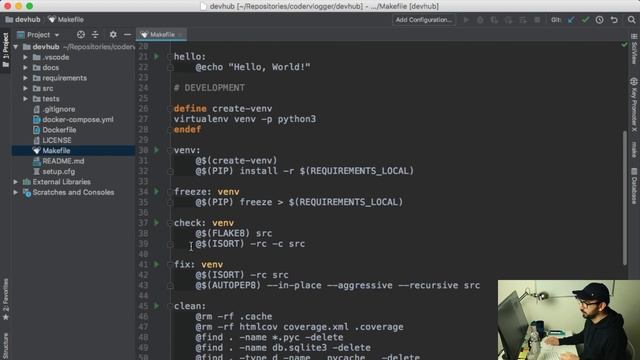
Task: Select Dockerfile in project tree
Action: [x=54, y=130]
